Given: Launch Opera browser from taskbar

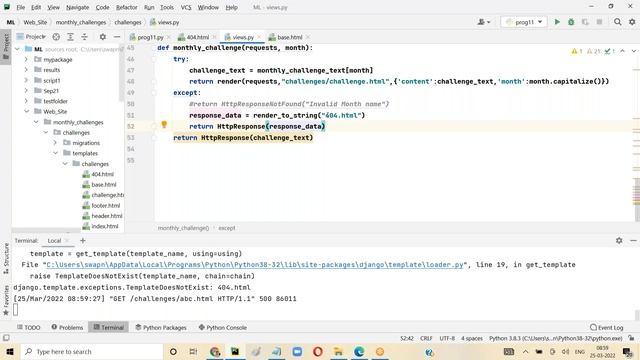Looking at the screenshot, I should click(x=318, y=351).
